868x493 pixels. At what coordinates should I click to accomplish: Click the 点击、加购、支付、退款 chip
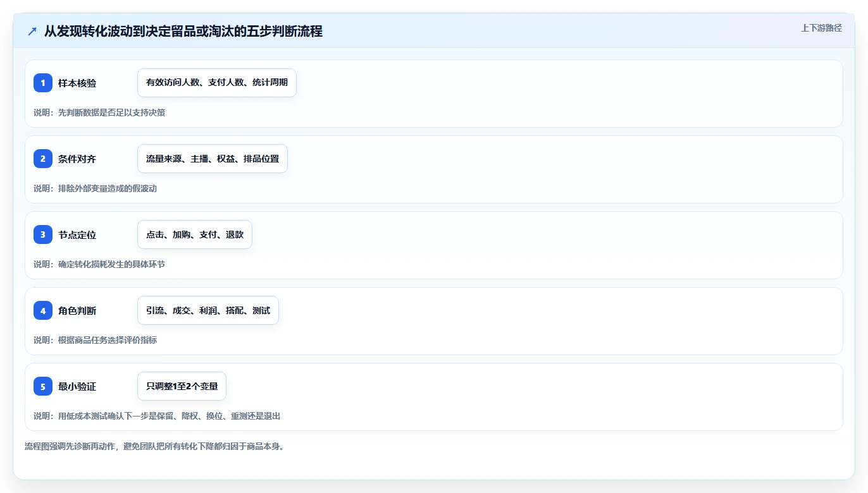pos(195,234)
